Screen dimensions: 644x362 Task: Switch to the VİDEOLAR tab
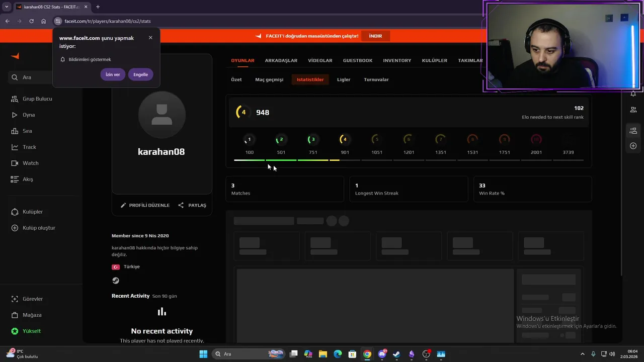(320, 60)
